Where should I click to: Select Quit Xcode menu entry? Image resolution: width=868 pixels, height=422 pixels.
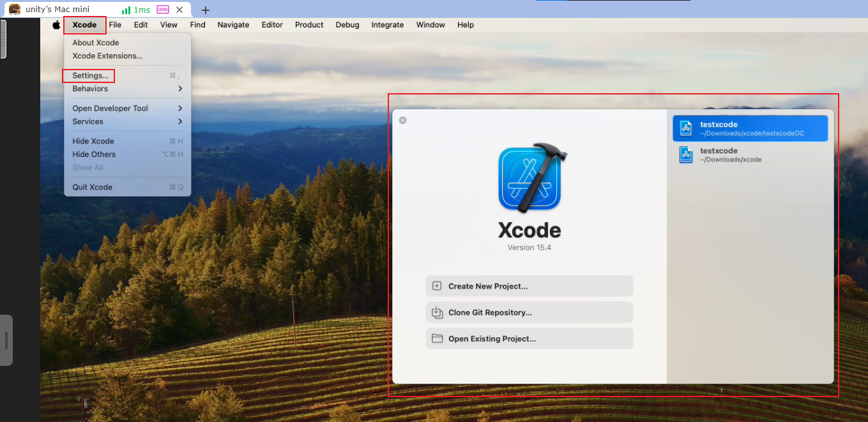[128, 187]
